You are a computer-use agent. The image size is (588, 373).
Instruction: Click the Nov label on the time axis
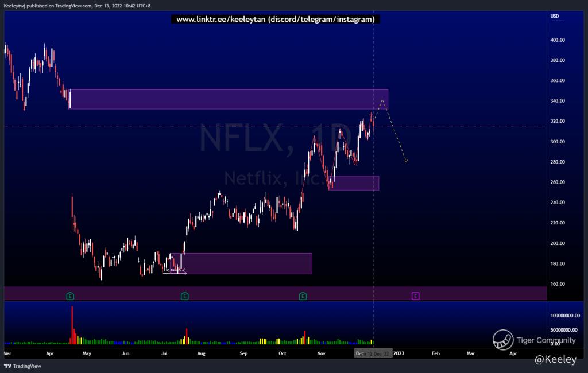point(322,353)
